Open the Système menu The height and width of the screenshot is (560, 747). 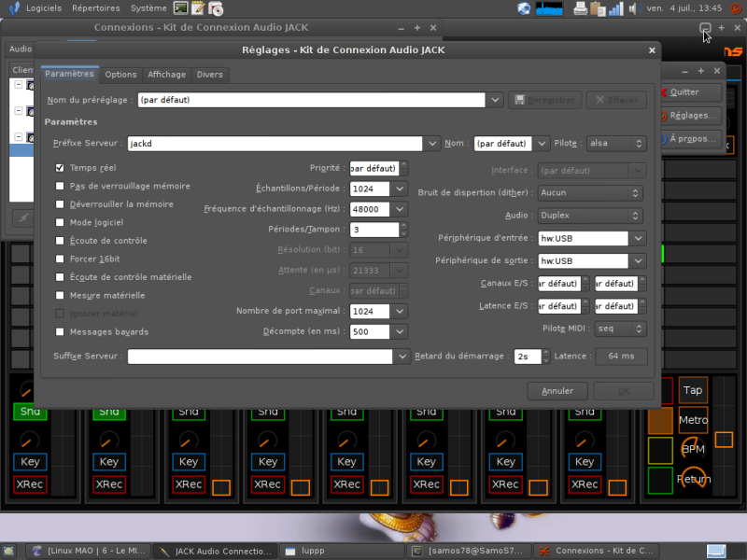(x=148, y=8)
